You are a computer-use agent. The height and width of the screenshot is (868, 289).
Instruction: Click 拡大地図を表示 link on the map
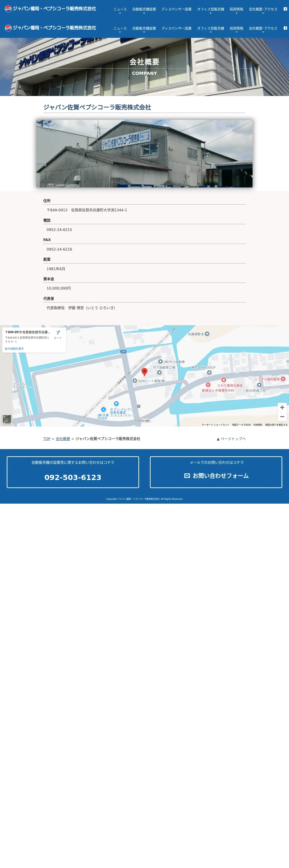(x=14, y=349)
